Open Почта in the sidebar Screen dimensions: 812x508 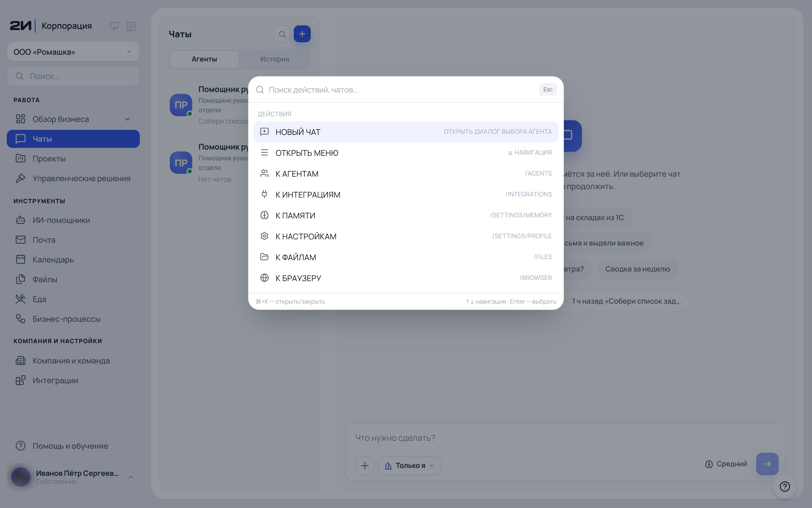point(73,240)
